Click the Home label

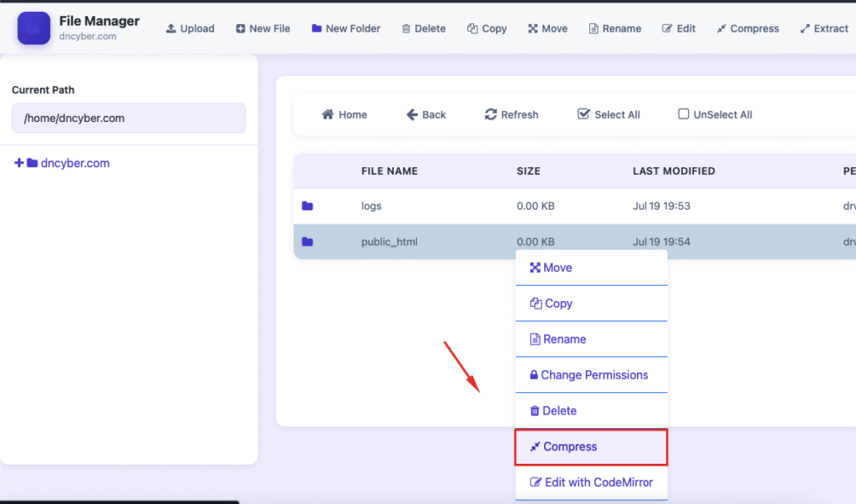pos(353,115)
